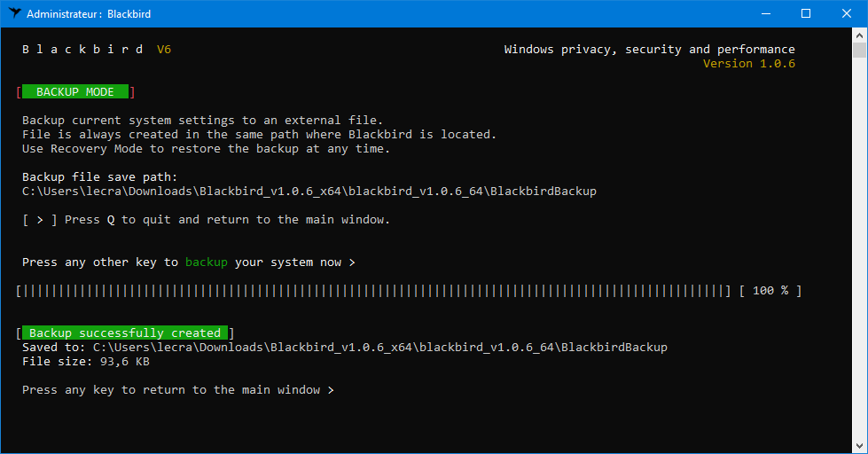Click the 'File size: 93,6 KB' line
Screen dimensions: 868x454
[86, 362]
